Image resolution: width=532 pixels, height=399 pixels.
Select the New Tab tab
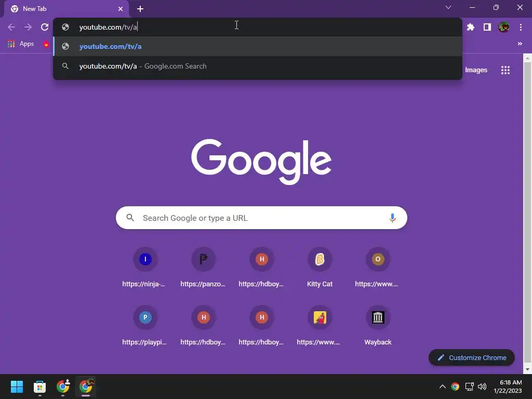coord(66,9)
